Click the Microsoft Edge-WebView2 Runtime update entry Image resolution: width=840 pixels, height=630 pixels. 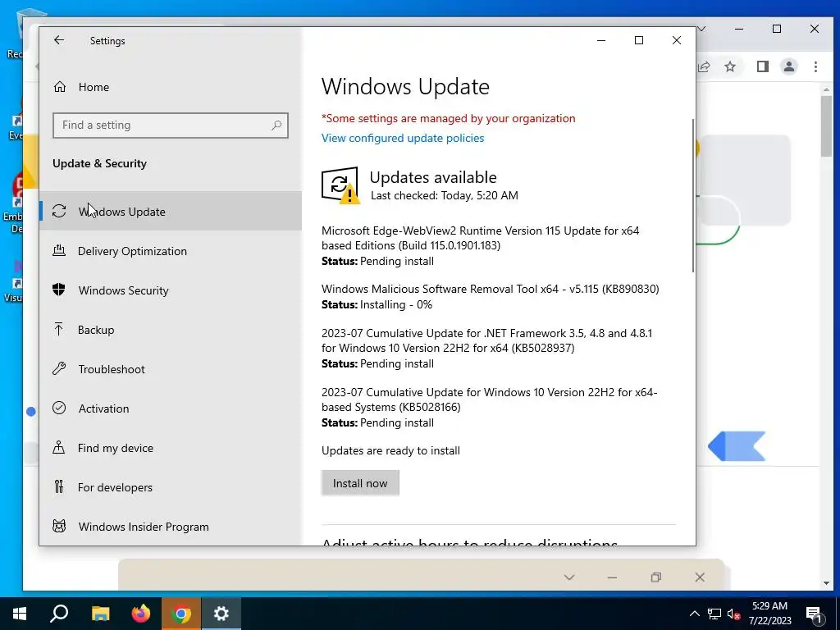481,246
